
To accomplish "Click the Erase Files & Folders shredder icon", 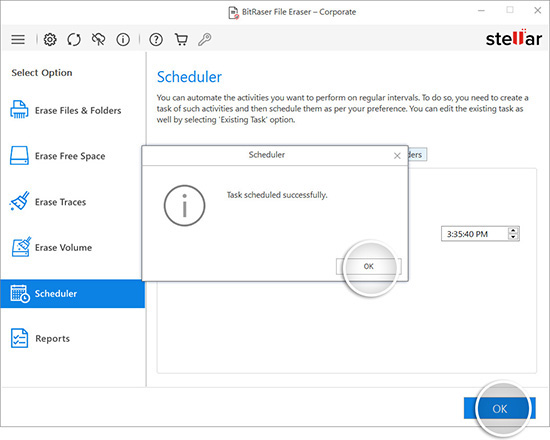I will (19, 109).
